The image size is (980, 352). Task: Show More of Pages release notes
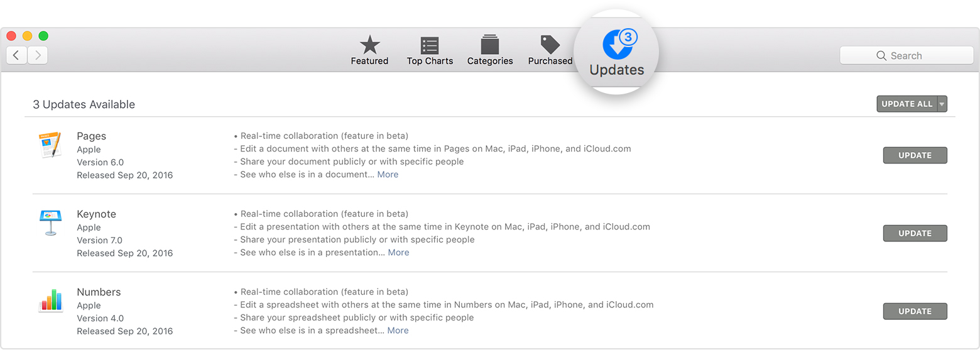388,175
